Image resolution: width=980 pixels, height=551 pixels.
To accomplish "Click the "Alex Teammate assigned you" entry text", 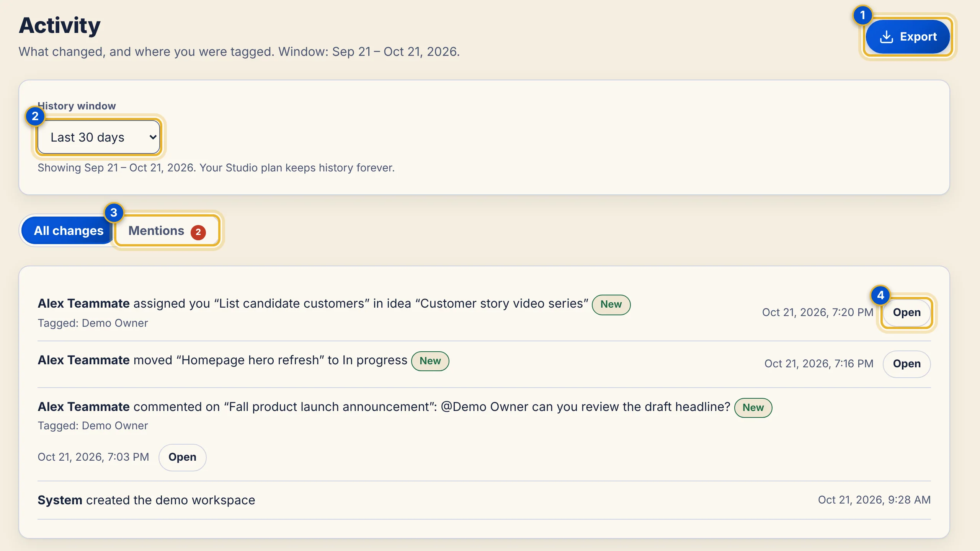I will 313,303.
